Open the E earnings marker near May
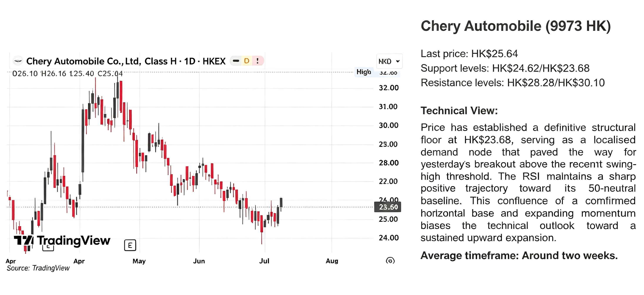Screen dimensions: 644x295 (130, 245)
